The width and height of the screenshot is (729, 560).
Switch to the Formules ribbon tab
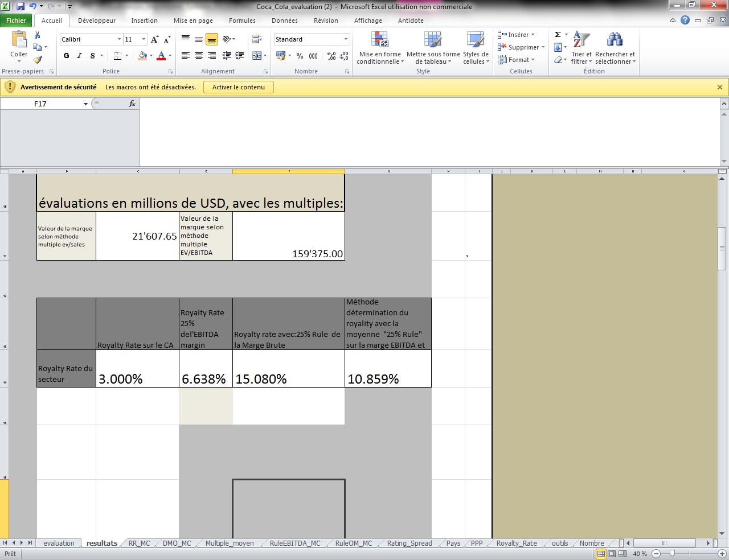click(243, 20)
